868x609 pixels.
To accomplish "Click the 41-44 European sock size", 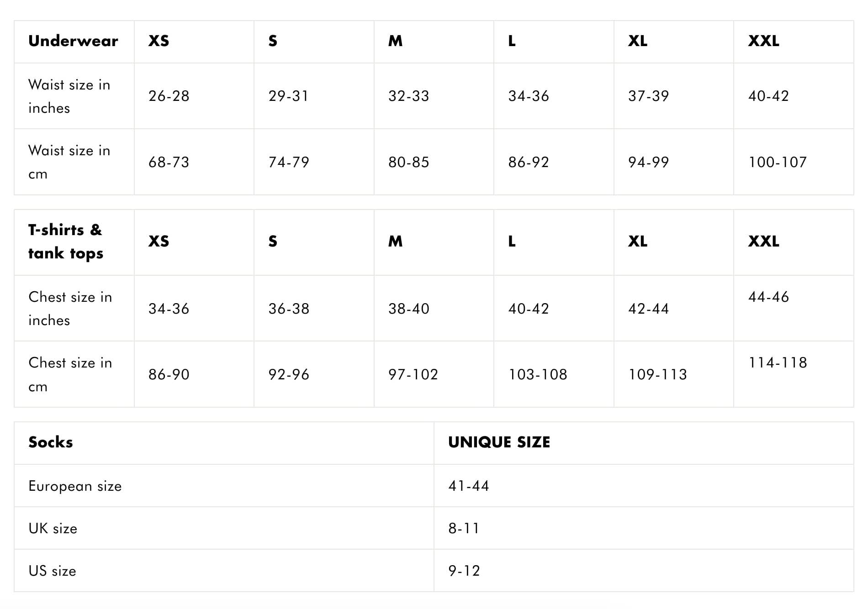I will click(468, 486).
